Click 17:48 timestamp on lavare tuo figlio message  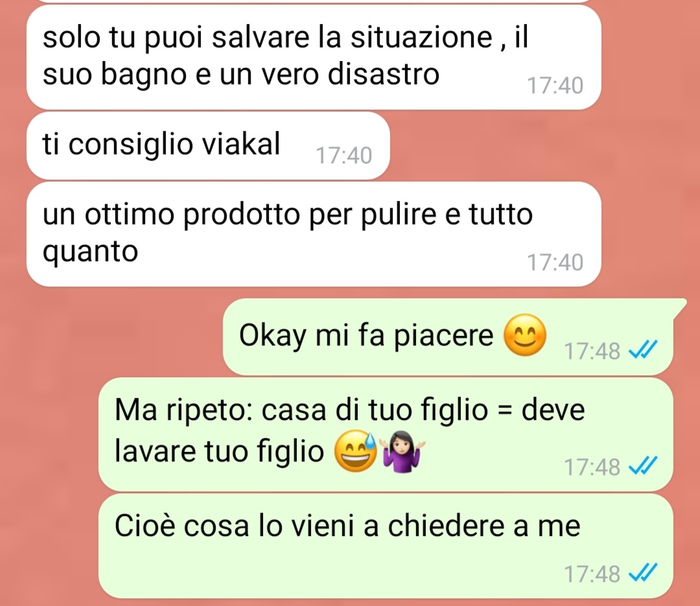tap(592, 467)
